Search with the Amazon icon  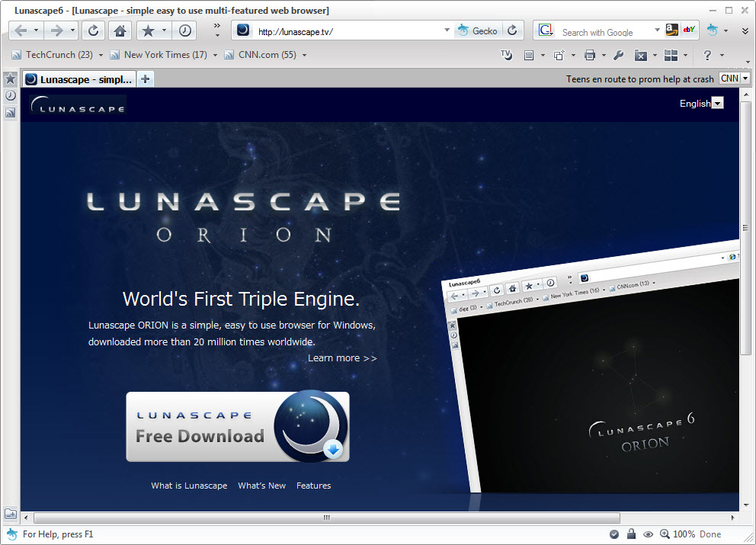[671, 30]
